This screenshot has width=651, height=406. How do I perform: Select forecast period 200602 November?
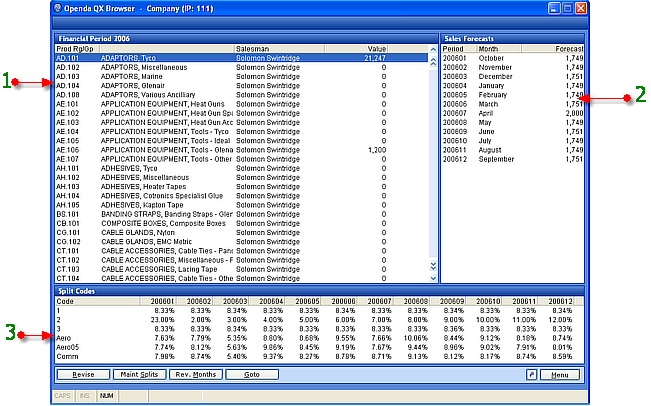(513, 67)
